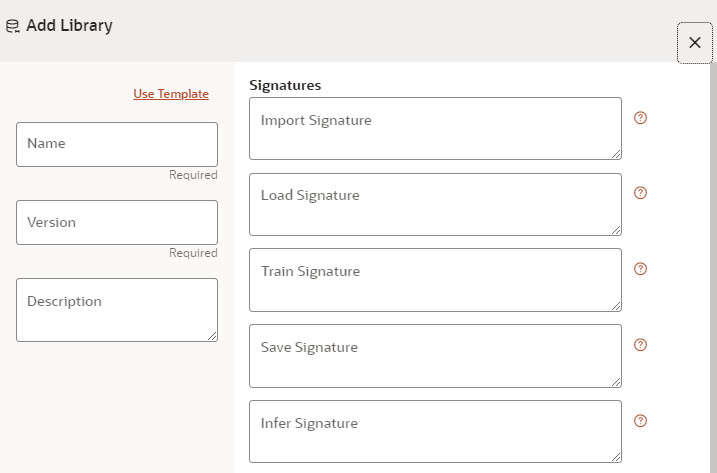Focus the Infer Signature text area
This screenshot has width=717, height=473.
tap(435, 431)
